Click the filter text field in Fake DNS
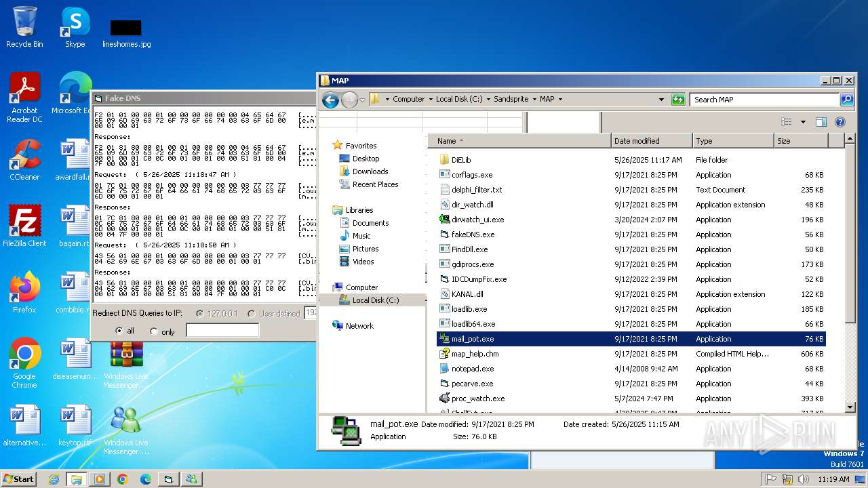Screen dimensions: 868x488 coord(222,331)
